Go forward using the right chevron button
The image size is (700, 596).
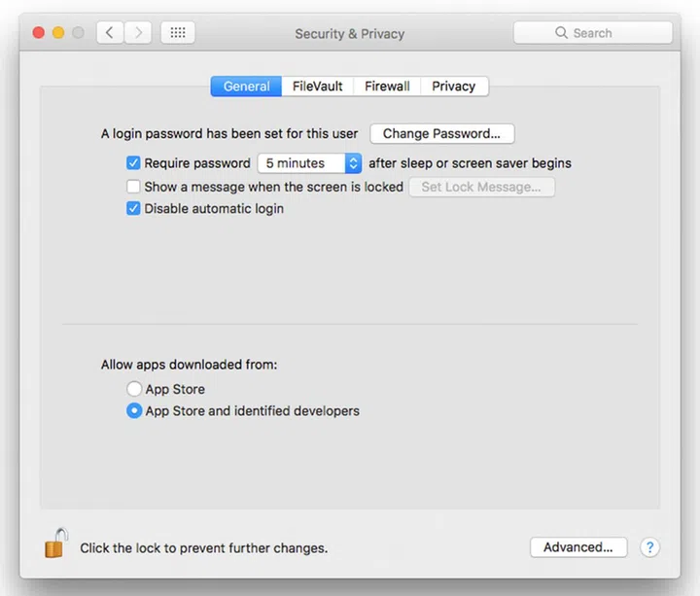138,33
